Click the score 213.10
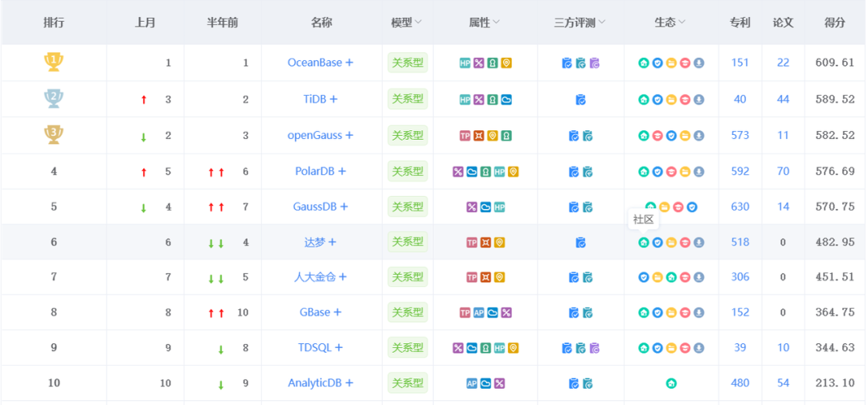Image resolution: width=868 pixels, height=405 pixels. click(x=835, y=382)
